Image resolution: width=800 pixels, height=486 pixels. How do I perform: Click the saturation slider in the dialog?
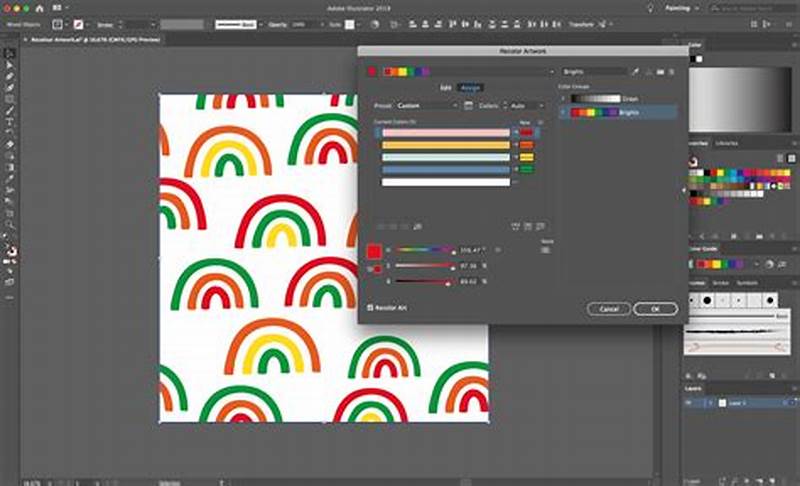click(424, 266)
